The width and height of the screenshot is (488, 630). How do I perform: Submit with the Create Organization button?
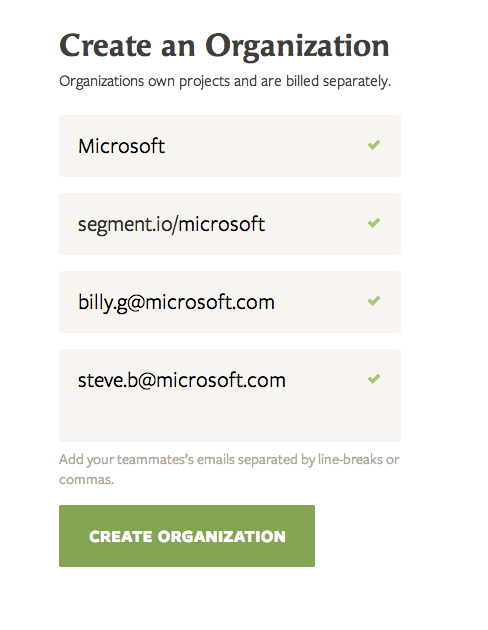coord(187,536)
